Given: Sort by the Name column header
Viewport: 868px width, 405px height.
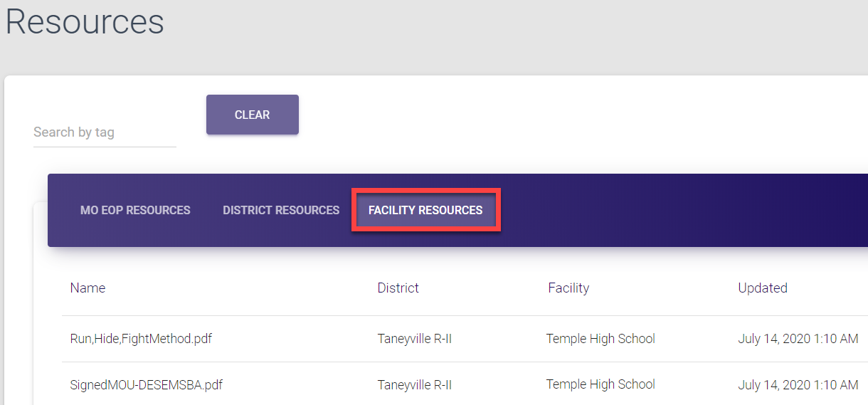Looking at the screenshot, I should 88,288.
